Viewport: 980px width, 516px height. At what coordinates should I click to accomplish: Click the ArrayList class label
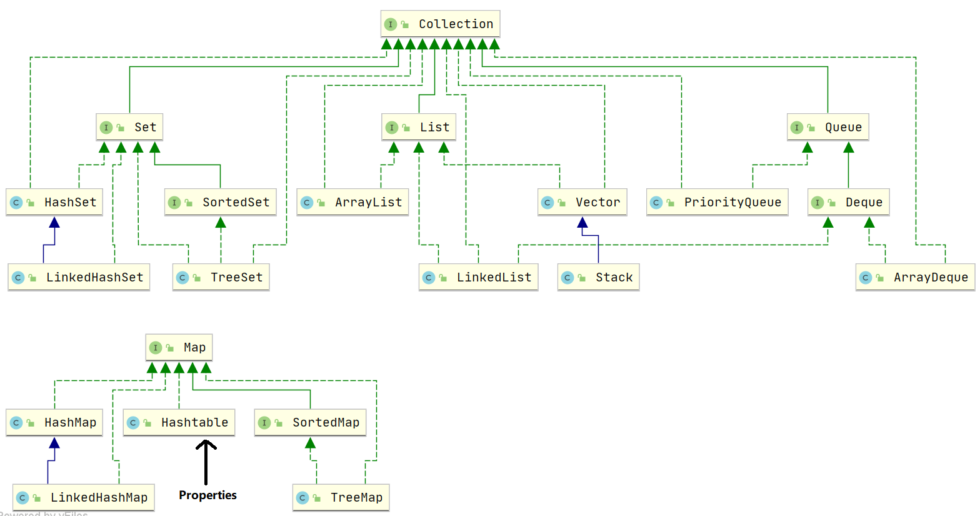pyautogui.click(x=369, y=202)
